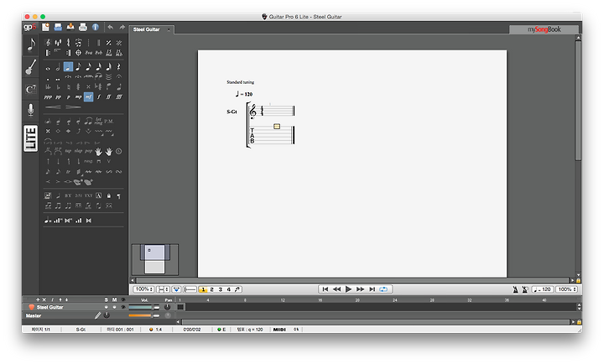Select the fermata symbol

[x=119, y=77]
